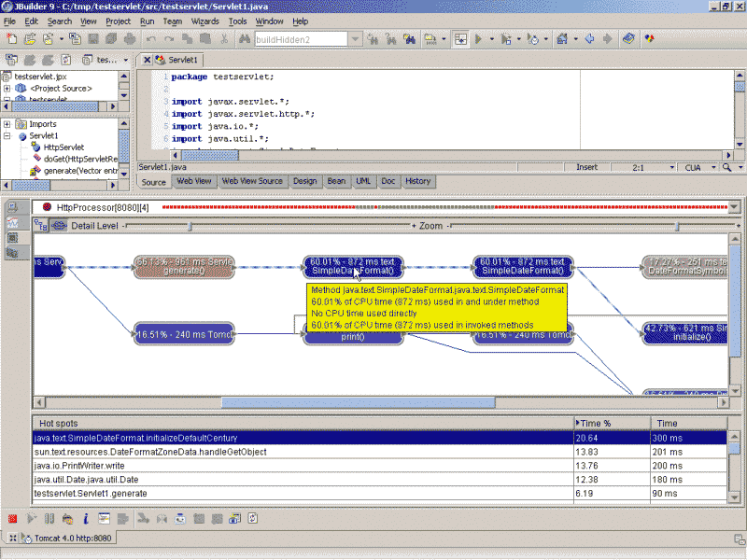Click the Help topics book icon
This screenshot has height=560, width=747.
click(628, 39)
